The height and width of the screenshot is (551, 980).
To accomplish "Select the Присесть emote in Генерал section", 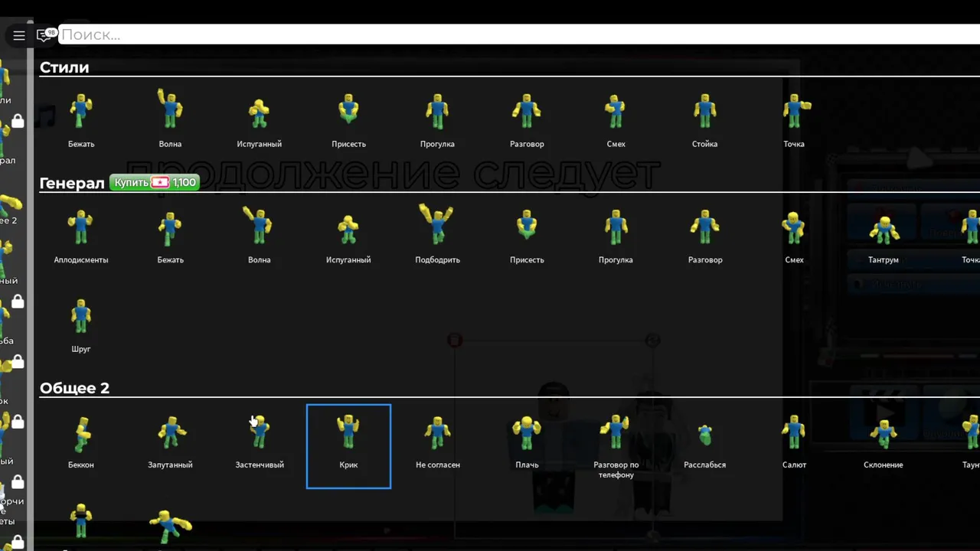I will click(x=527, y=234).
